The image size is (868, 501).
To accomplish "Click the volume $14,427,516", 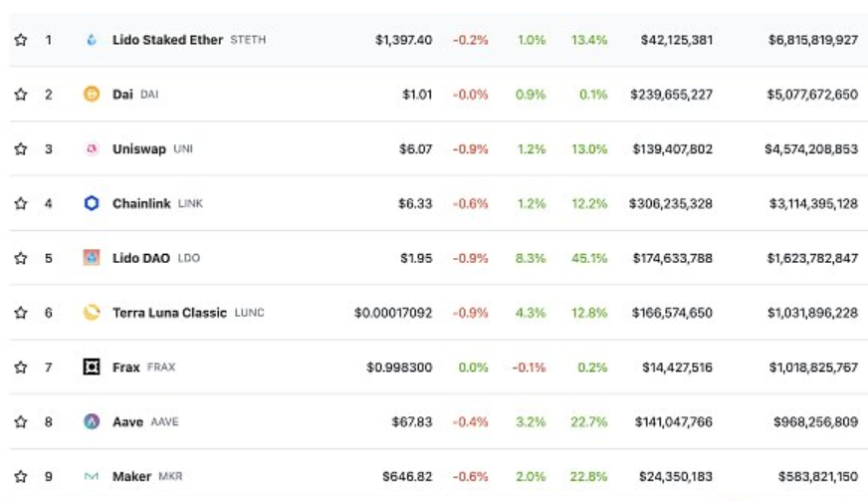I will click(677, 368).
